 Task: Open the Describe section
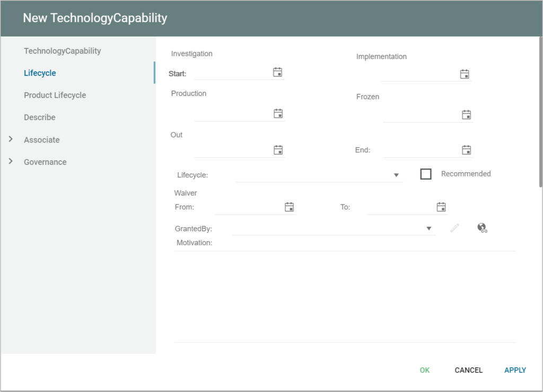(x=39, y=117)
